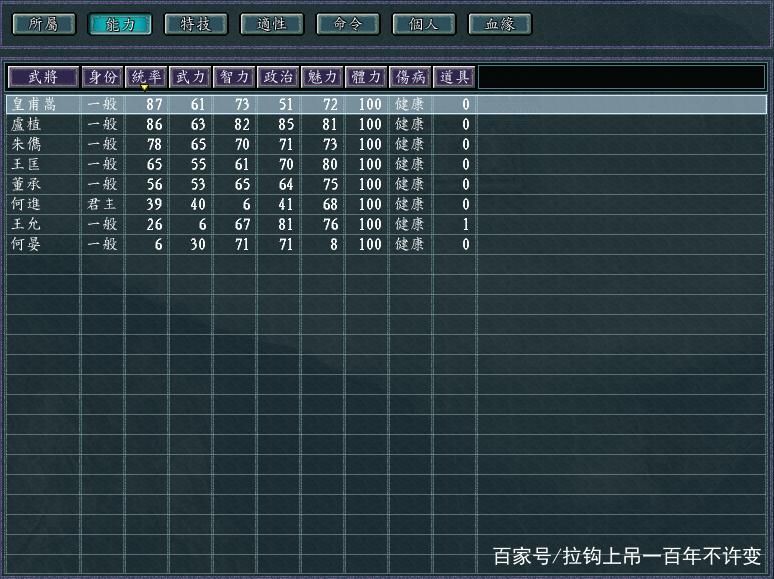This screenshot has width=774, height=579.
Task: Click 健康 status of 何晏
Action: pos(409,244)
